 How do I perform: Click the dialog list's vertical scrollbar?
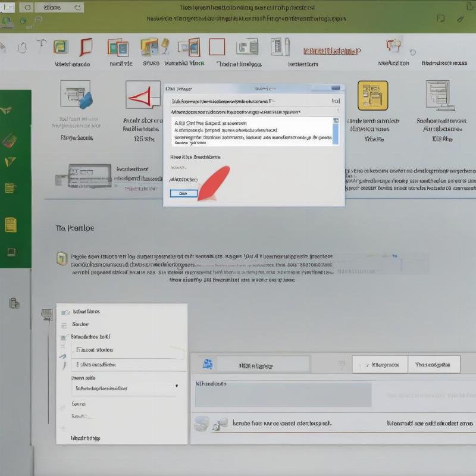point(336,131)
